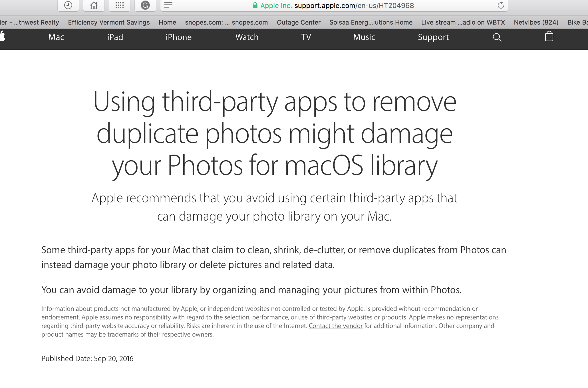This screenshot has width=588, height=388.
Task: Click the Home house icon in toolbar
Action: 94,5
